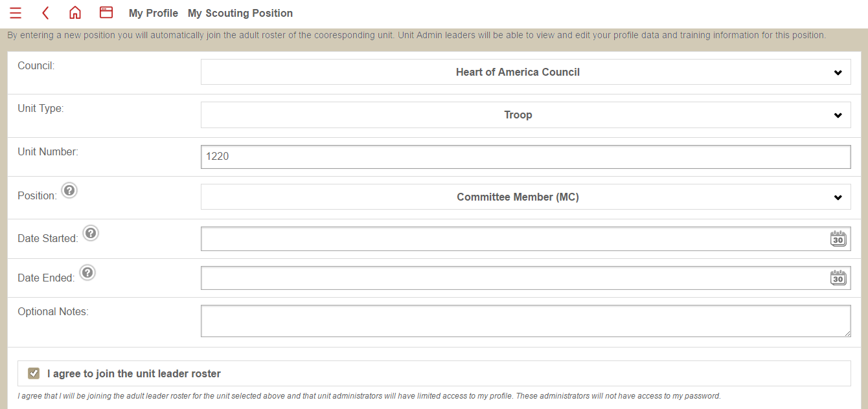Screen dimensions: 868x409
Task: Focus the Date Ended text field
Action: pyautogui.click(x=515, y=278)
